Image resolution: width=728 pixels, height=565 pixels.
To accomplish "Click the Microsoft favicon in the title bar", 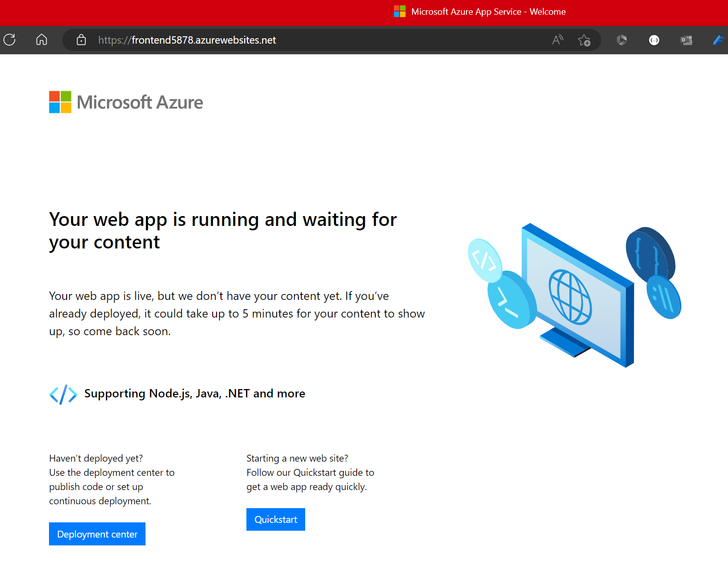I will click(400, 11).
